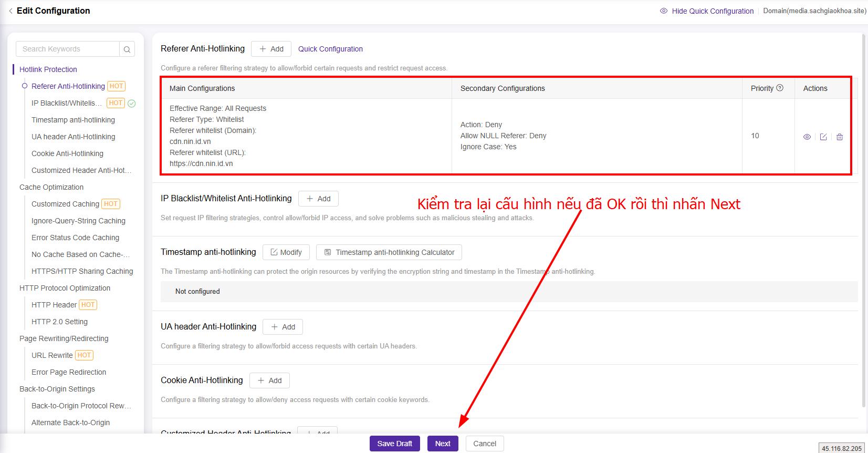Click the right-side vertical scrollbar
The height and width of the screenshot is (453, 868).
(864, 221)
